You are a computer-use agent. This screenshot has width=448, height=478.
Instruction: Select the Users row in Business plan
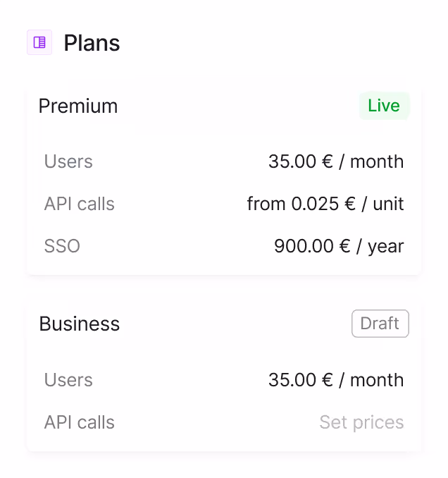(224, 380)
